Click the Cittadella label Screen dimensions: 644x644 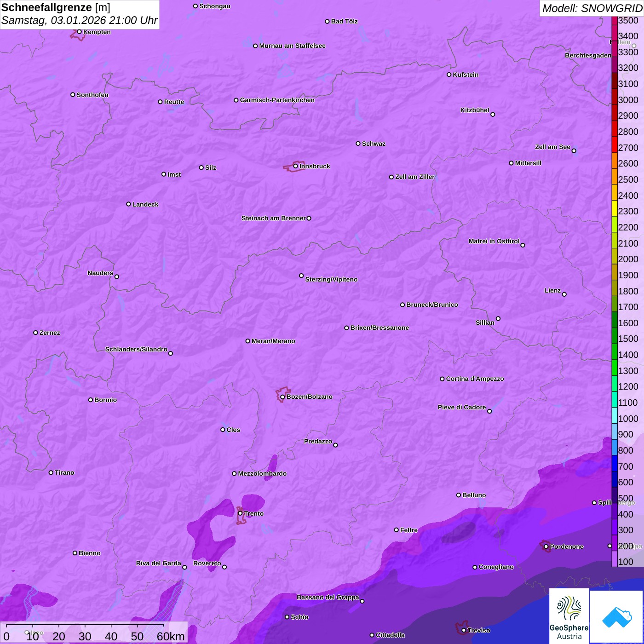[390, 635]
